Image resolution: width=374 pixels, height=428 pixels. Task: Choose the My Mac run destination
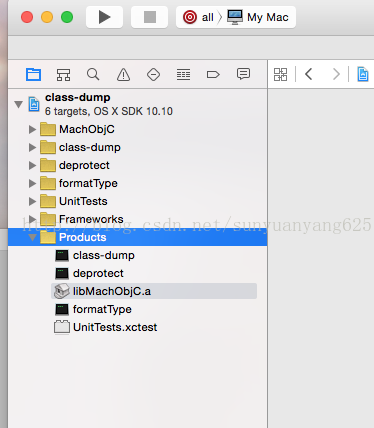pyautogui.click(x=258, y=17)
